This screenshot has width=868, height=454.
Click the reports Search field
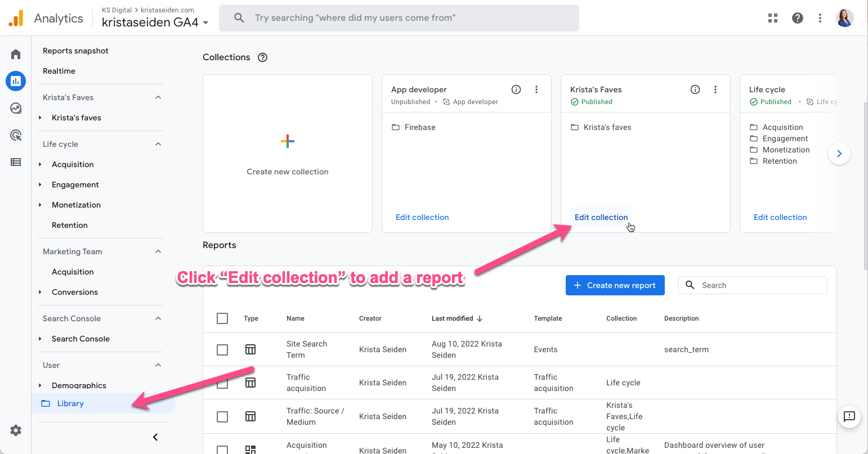point(753,285)
